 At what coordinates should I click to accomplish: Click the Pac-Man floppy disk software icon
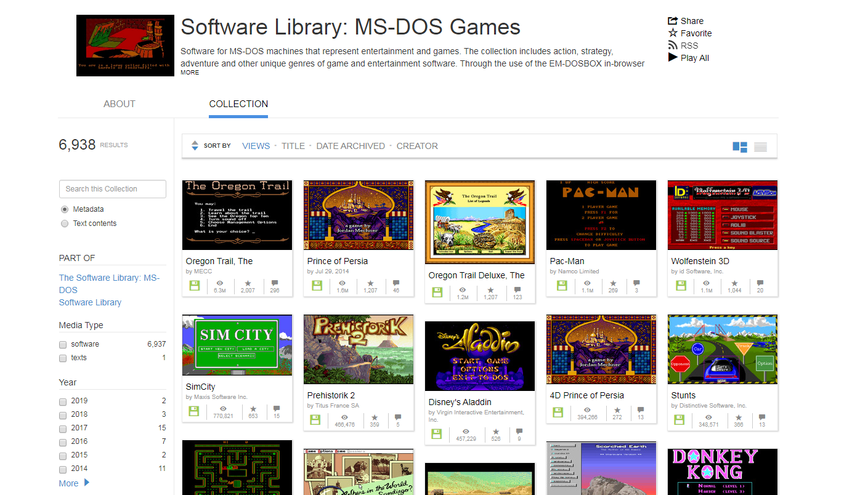click(562, 286)
